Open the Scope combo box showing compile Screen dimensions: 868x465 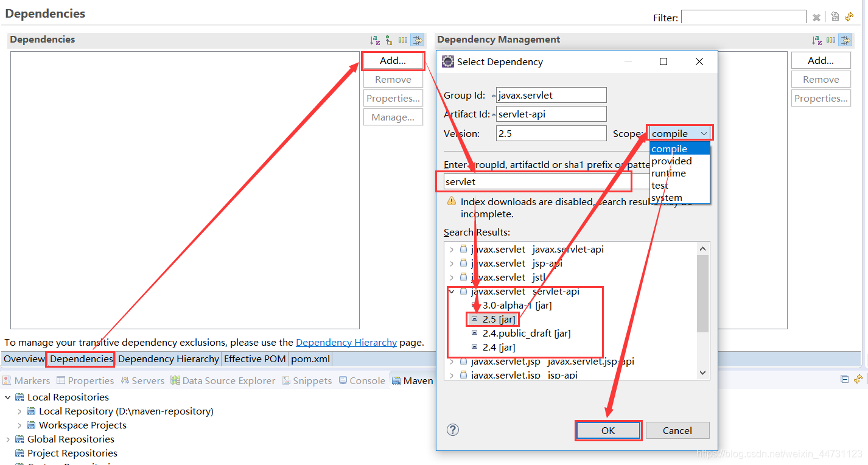point(679,133)
